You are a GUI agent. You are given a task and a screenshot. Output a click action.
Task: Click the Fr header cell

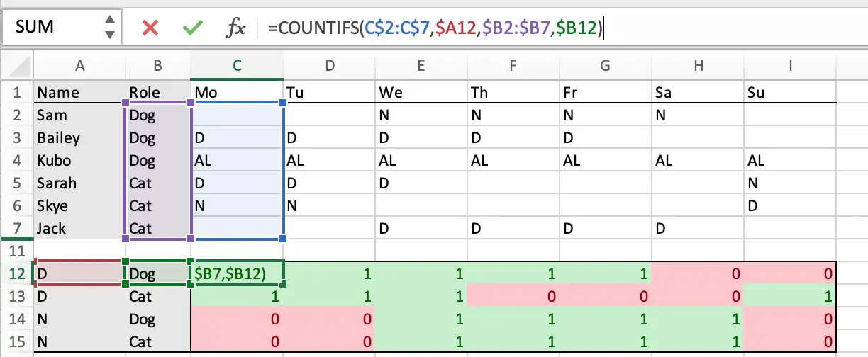pos(606,92)
